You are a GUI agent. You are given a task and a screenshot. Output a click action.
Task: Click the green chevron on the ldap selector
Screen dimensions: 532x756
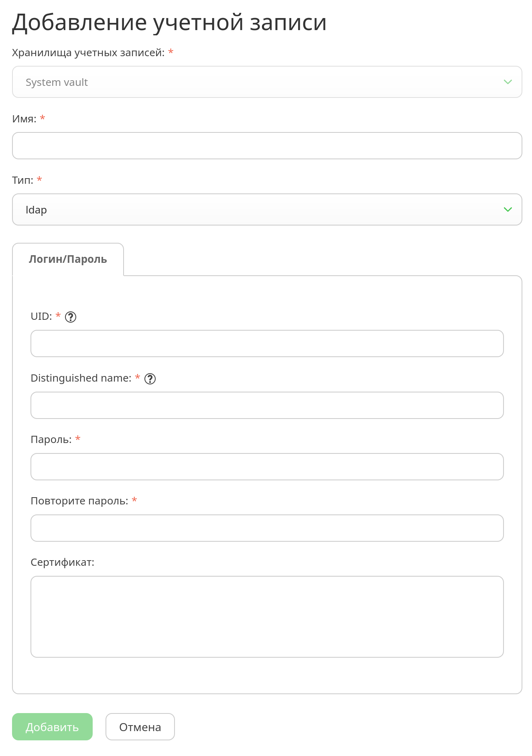(x=508, y=209)
